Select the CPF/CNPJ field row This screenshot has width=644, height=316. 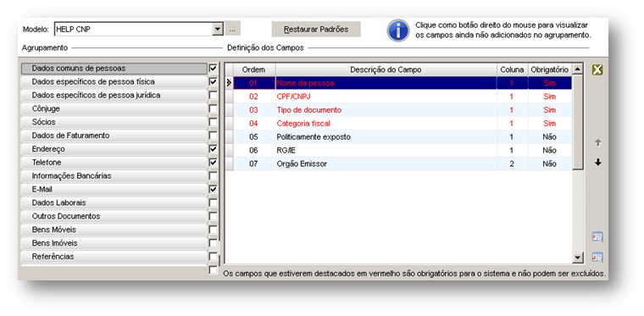point(402,97)
